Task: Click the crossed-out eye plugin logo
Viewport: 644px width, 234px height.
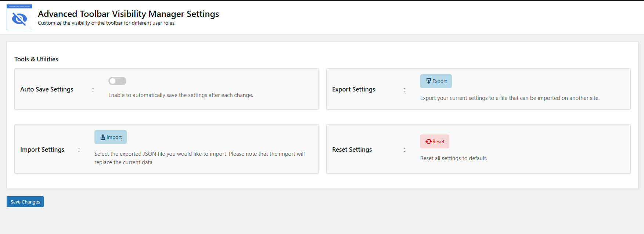Action: click(19, 18)
